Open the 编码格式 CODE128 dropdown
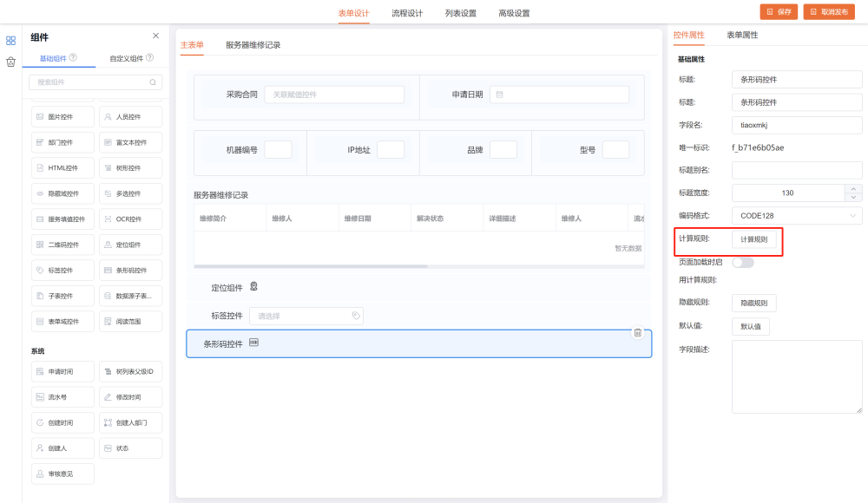This screenshot has width=868, height=503. coord(797,215)
